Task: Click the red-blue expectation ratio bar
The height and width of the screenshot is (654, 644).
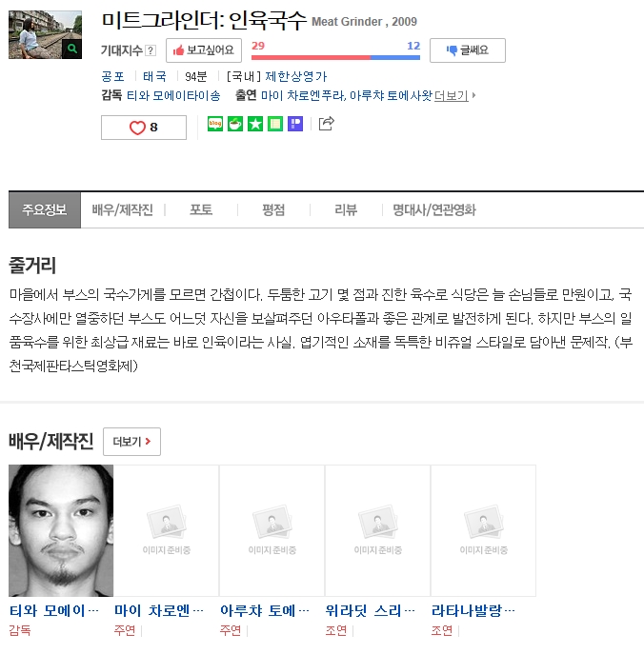Action: 335,57
